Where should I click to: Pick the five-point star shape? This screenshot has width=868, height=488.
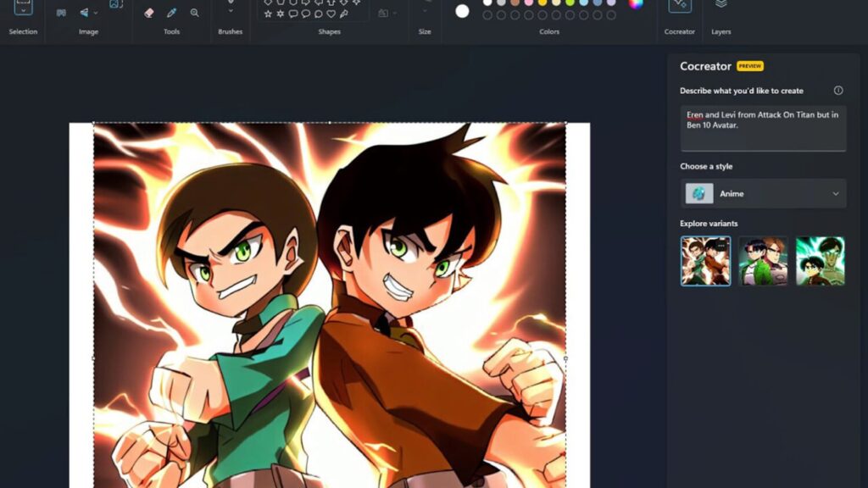pos(268,14)
